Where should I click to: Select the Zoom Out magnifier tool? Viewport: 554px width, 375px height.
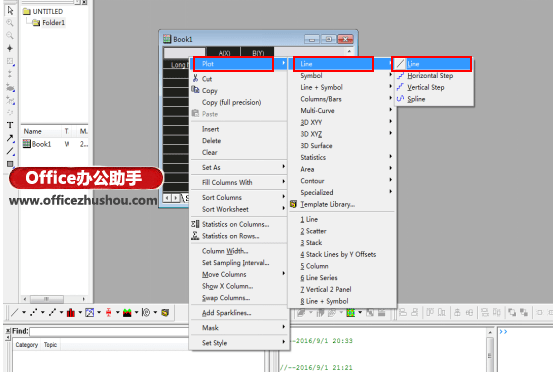pos(10,35)
